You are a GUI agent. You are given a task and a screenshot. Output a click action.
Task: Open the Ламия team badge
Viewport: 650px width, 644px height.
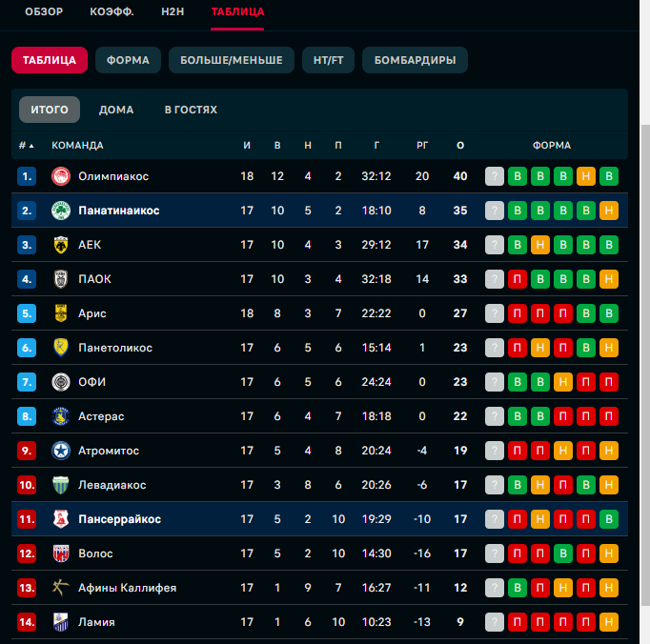click(61, 622)
